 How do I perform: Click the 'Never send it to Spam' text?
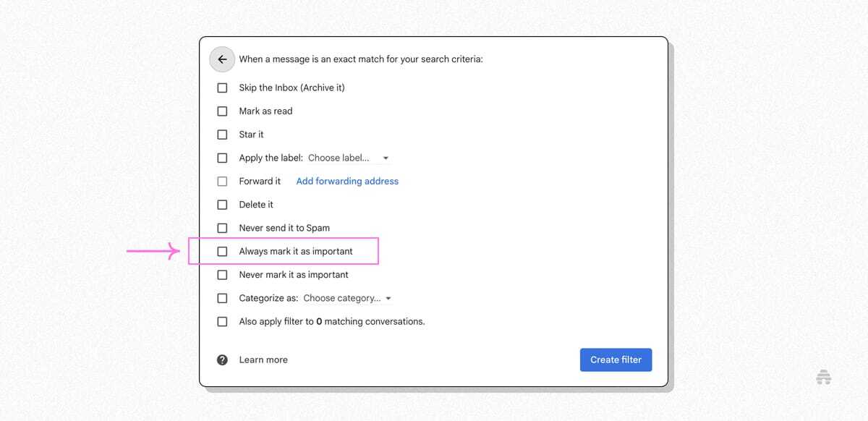(284, 228)
